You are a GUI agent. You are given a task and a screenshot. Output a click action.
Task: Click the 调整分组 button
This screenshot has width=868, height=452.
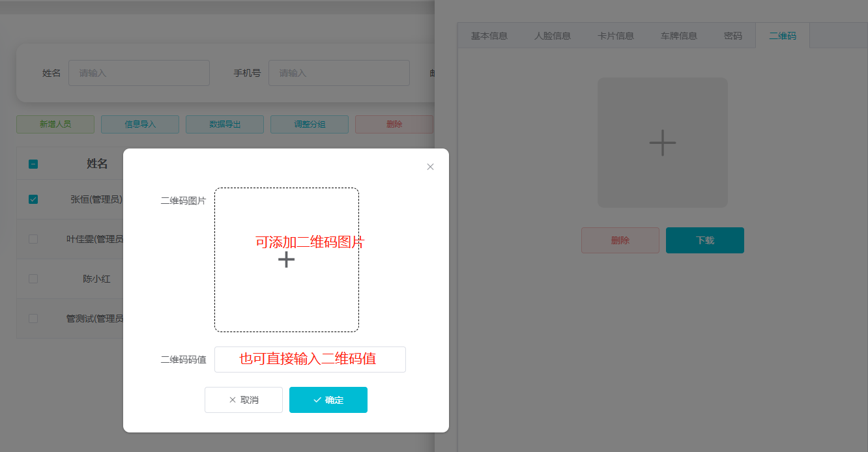pyautogui.click(x=310, y=124)
